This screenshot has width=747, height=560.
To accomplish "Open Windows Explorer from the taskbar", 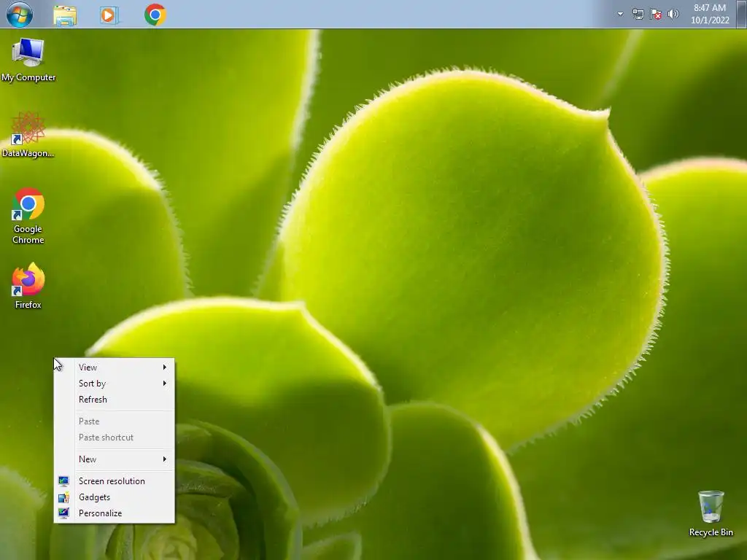I will pos(65,15).
